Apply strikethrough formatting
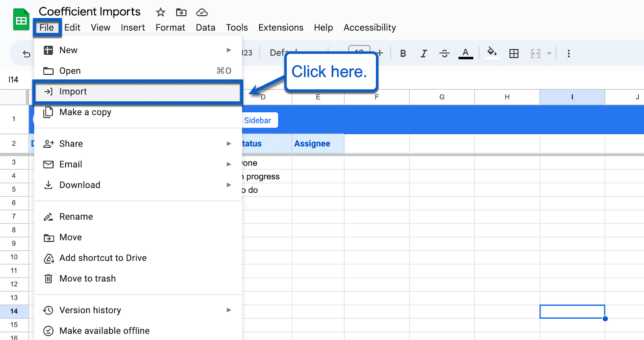The width and height of the screenshot is (644, 340). pos(444,54)
